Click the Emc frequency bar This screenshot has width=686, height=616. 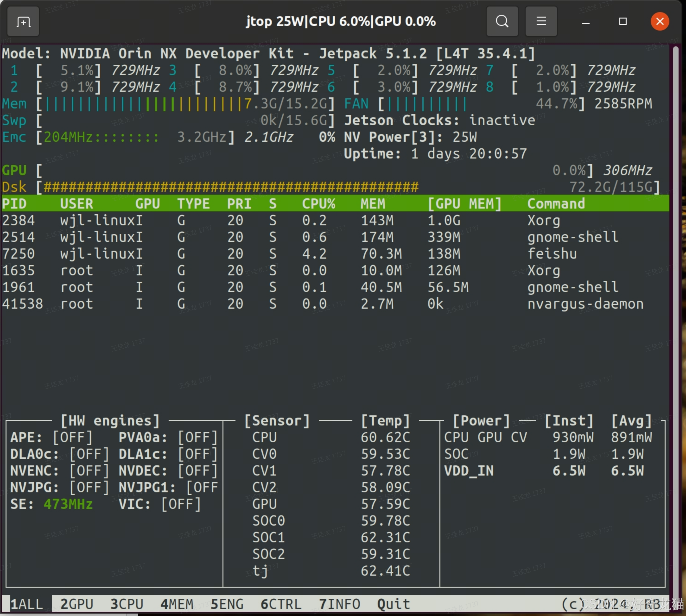(135, 137)
